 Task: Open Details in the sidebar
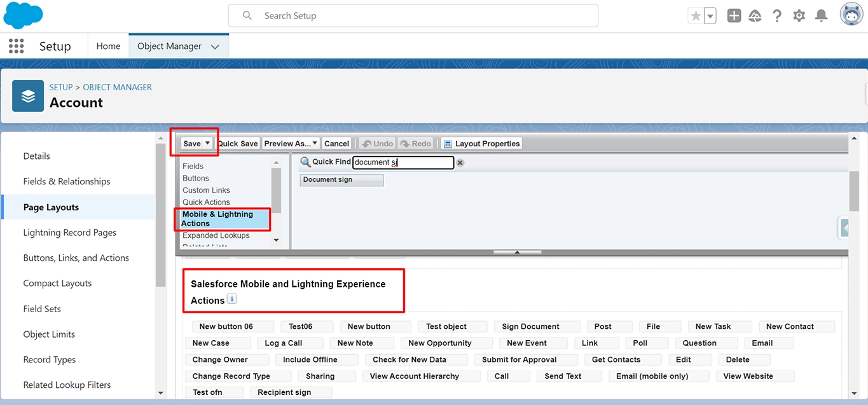coord(37,156)
